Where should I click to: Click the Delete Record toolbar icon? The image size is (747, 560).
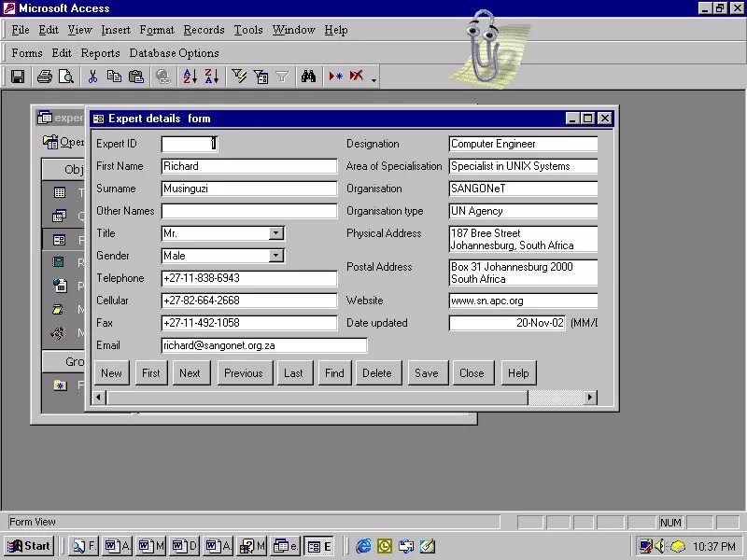click(x=357, y=77)
